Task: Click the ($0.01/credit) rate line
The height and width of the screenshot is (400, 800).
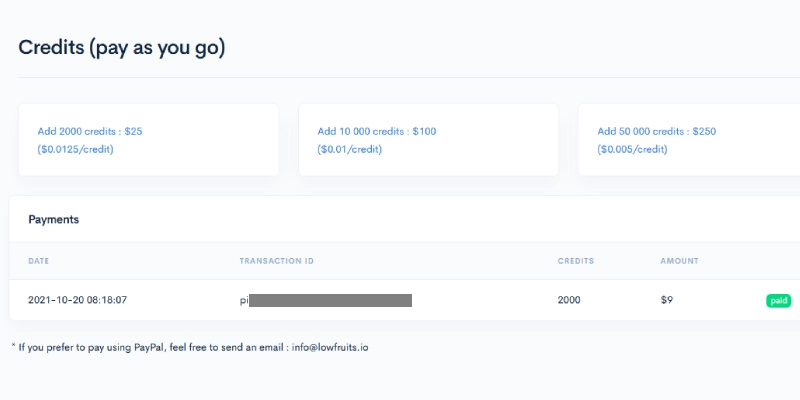Action: [349, 149]
